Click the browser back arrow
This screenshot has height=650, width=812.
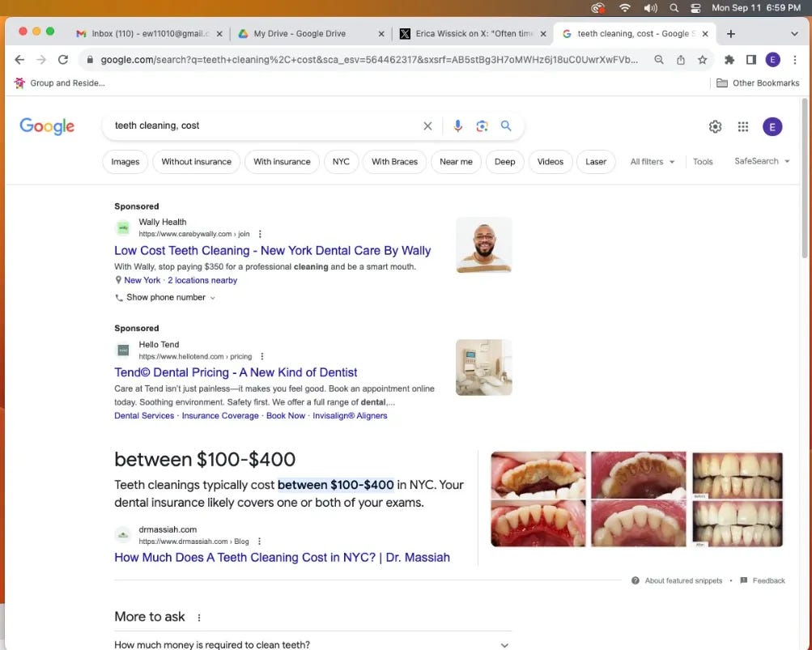(19, 60)
